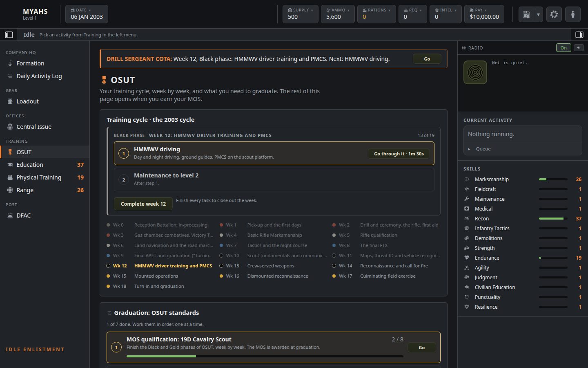
Task: Click the Endurance heart icon
Action: click(x=467, y=258)
